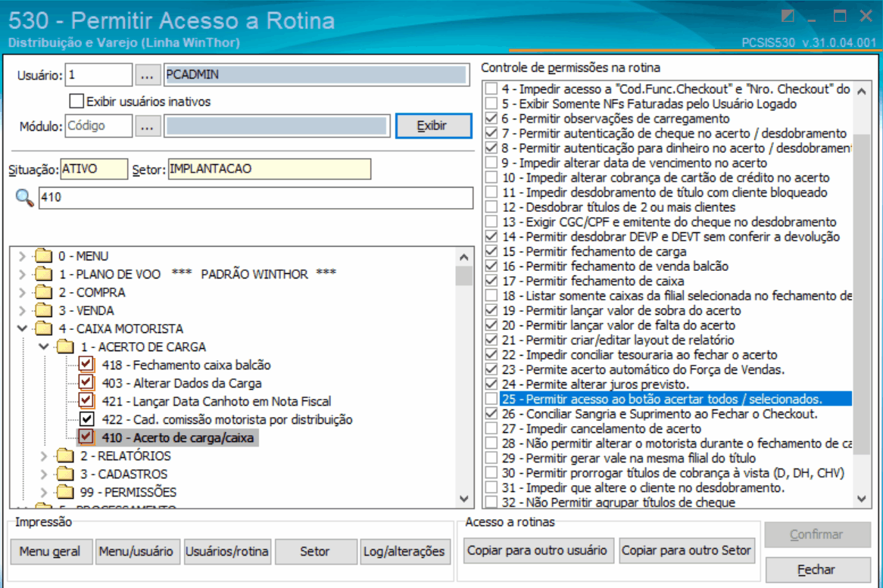
Task: Click folder icon of 2 - COMPRA
Action: [43, 292]
